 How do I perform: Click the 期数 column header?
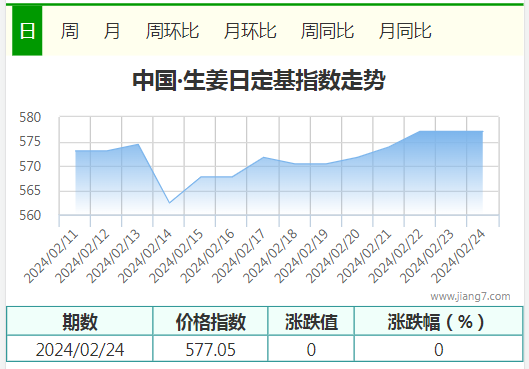point(80,321)
